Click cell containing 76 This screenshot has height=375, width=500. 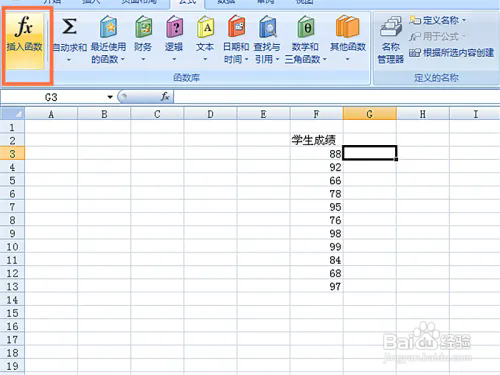point(316,220)
